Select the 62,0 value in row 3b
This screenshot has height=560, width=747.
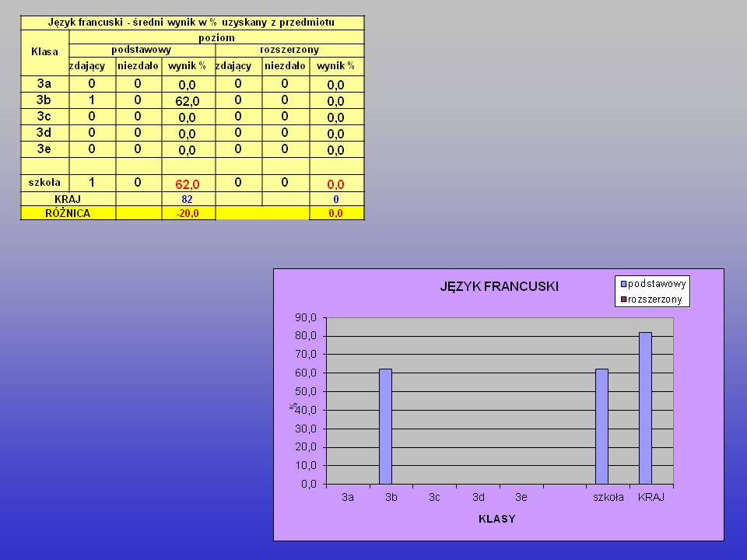(188, 101)
